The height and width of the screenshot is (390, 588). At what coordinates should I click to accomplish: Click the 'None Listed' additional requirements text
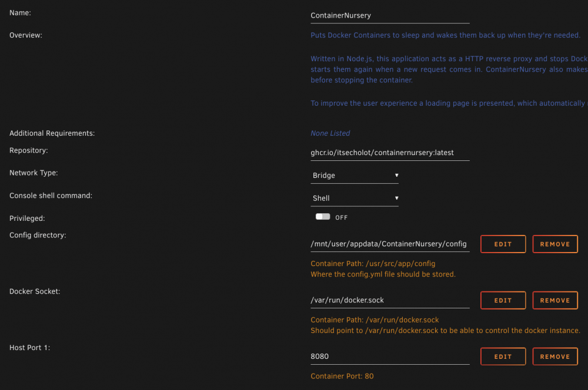tap(330, 133)
